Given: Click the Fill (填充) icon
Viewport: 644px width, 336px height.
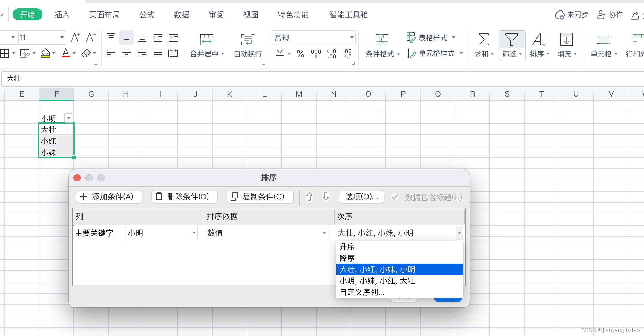Looking at the screenshot, I should (566, 39).
